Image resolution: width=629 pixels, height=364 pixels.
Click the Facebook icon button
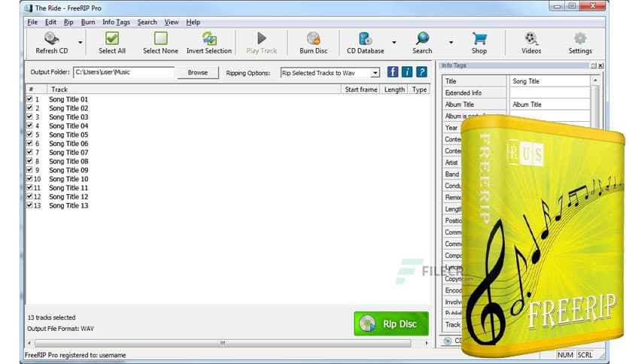[392, 72]
